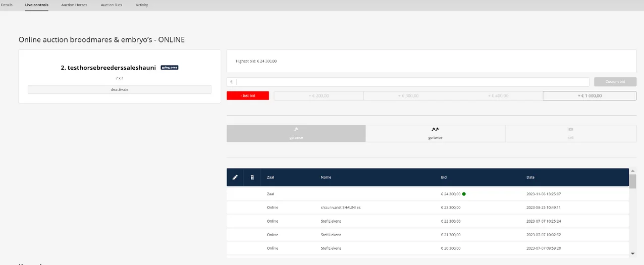Click the go twice double-hammer button
Viewport: 644px width, 265px height.
(x=435, y=133)
